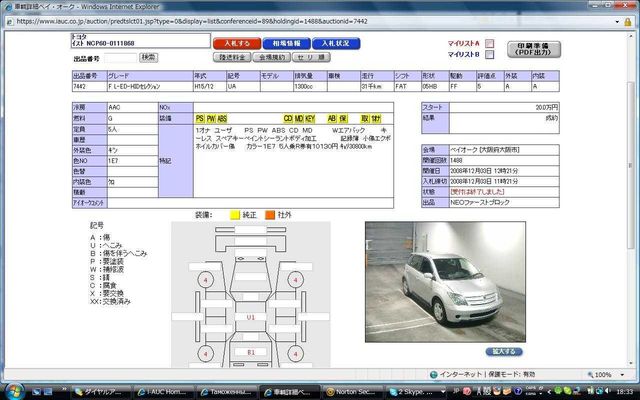Viewport: 640px width, 400px height.
Task: Click the H15/12 year cell
Action: (210, 87)
